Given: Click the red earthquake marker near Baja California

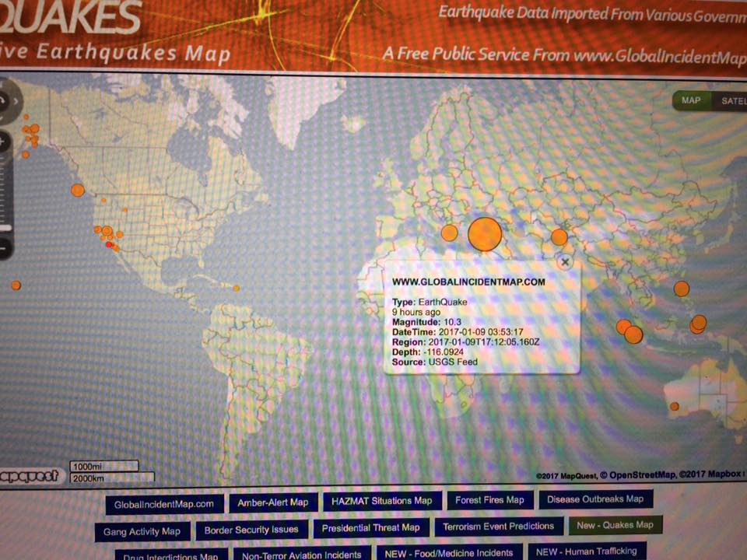Looking at the screenshot, I should 109,244.
